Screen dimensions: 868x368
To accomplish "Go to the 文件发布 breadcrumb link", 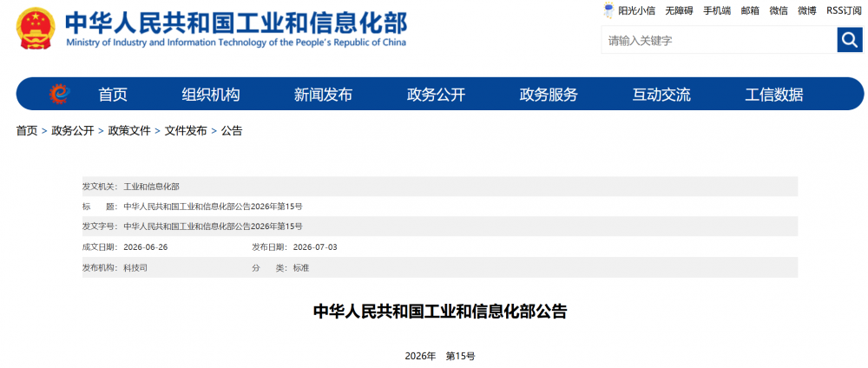I will (x=186, y=131).
